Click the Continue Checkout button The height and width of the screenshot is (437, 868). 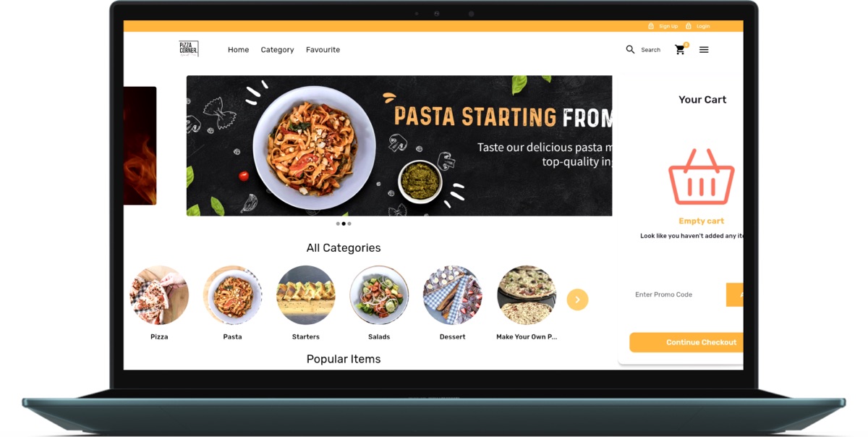(x=686, y=342)
